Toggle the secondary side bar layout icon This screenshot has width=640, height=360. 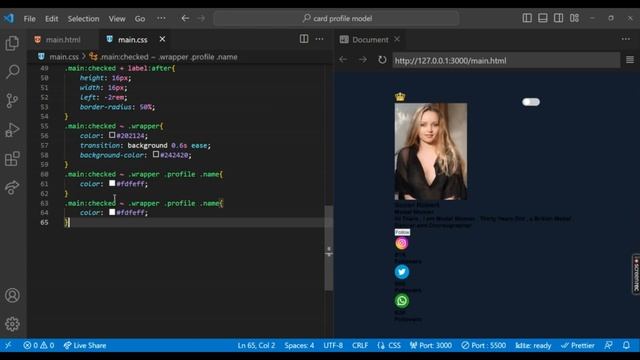click(558, 18)
